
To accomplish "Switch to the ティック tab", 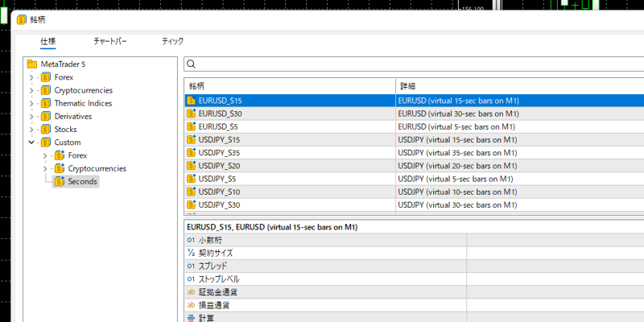I will click(172, 41).
